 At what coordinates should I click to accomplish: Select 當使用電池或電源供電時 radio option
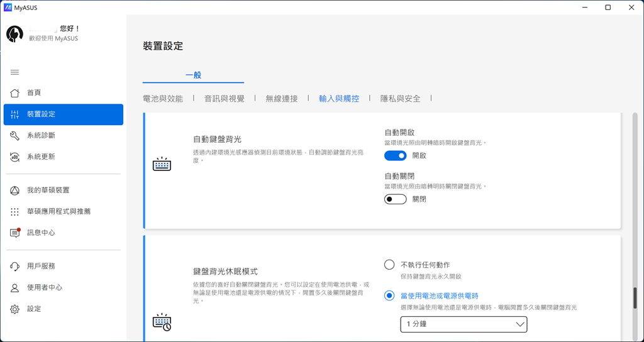(389, 295)
